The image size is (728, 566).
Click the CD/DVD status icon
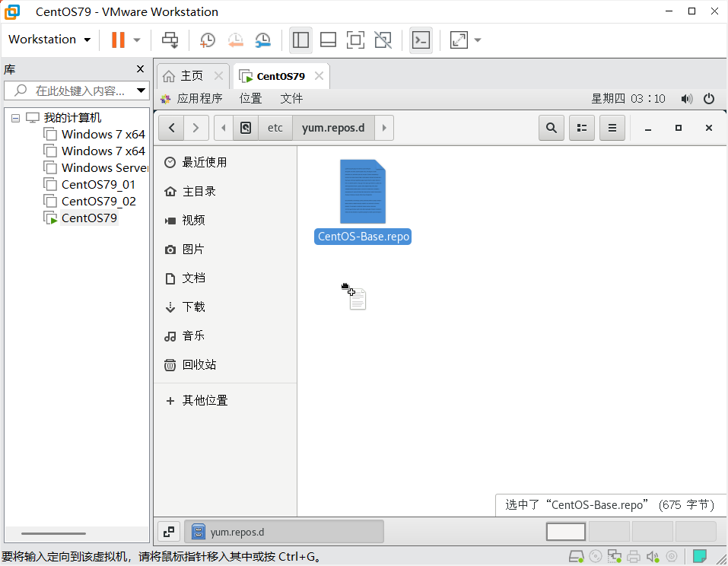[595, 556]
